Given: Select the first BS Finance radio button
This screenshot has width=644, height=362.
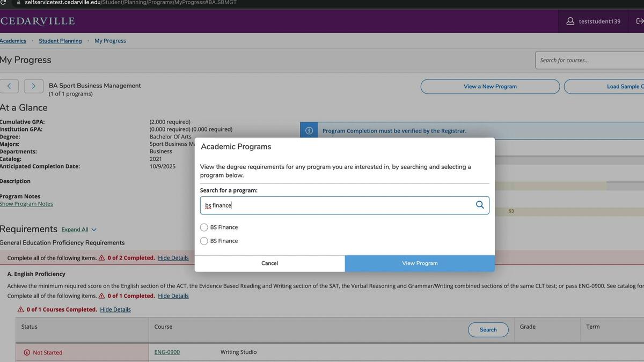Looking at the screenshot, I should [x=204, y=227].
